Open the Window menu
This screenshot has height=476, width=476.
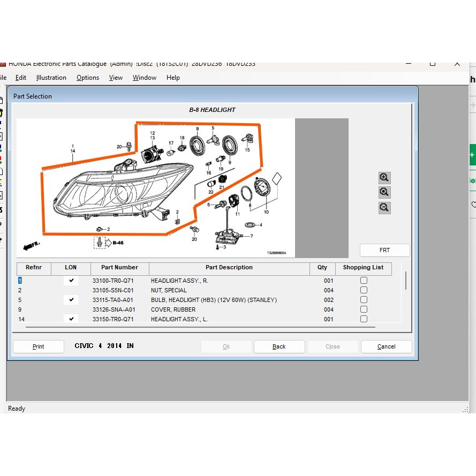145,78
